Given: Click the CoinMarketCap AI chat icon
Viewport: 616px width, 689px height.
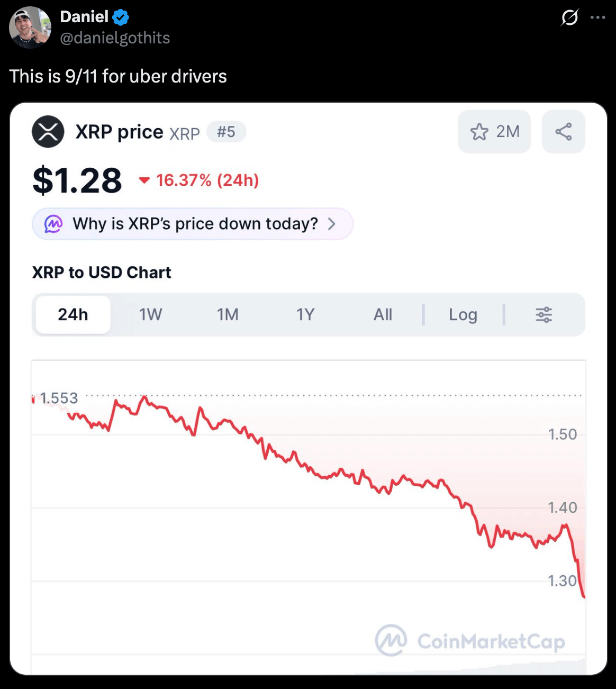Looking at the screenshot, I should pyautogui.click(x=53, y=224).
